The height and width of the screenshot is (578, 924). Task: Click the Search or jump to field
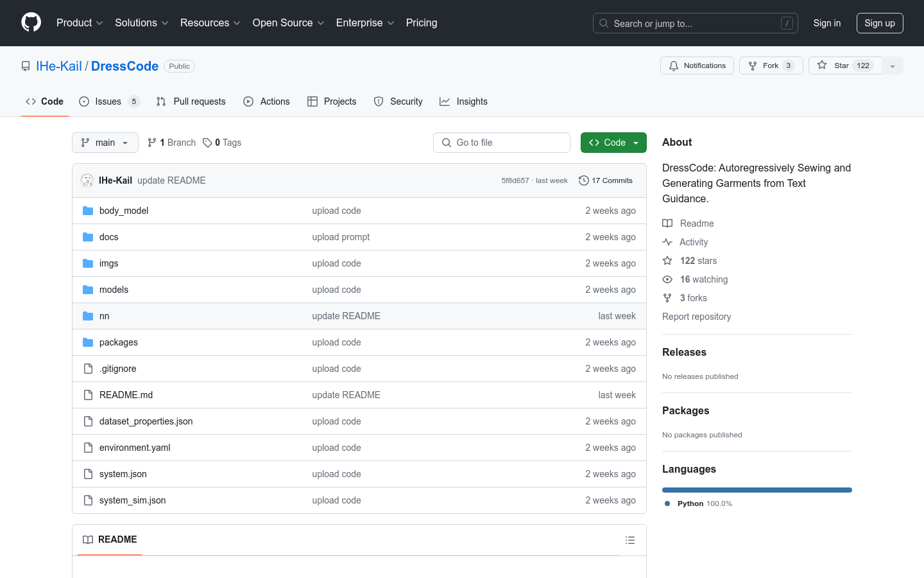pos(696,23)
